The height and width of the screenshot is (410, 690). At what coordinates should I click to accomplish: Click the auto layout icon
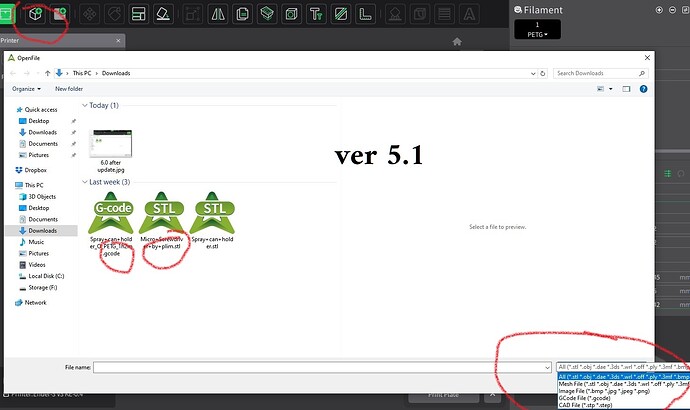[139, 14]
